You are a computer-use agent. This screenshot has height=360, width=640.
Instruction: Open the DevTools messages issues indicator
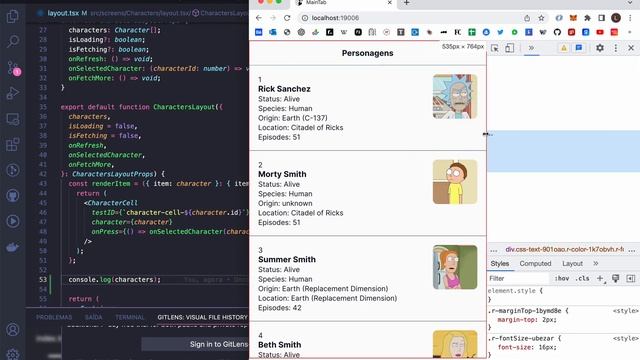tap(579, 48)
